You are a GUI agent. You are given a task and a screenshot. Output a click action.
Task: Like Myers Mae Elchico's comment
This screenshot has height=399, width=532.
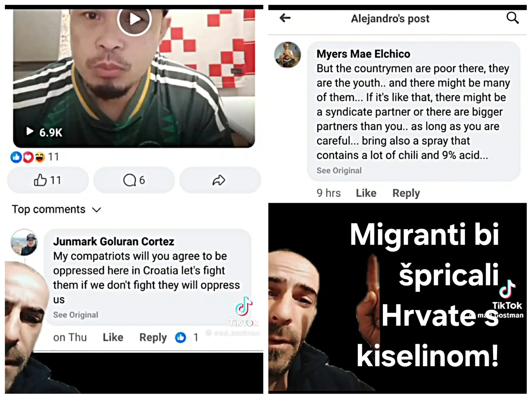click(366, 193)
